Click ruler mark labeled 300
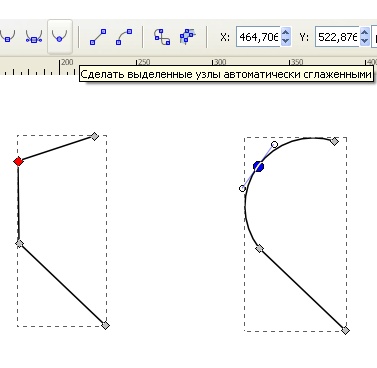The height and width of the screenshot is (368, 377). pos(220,62)
